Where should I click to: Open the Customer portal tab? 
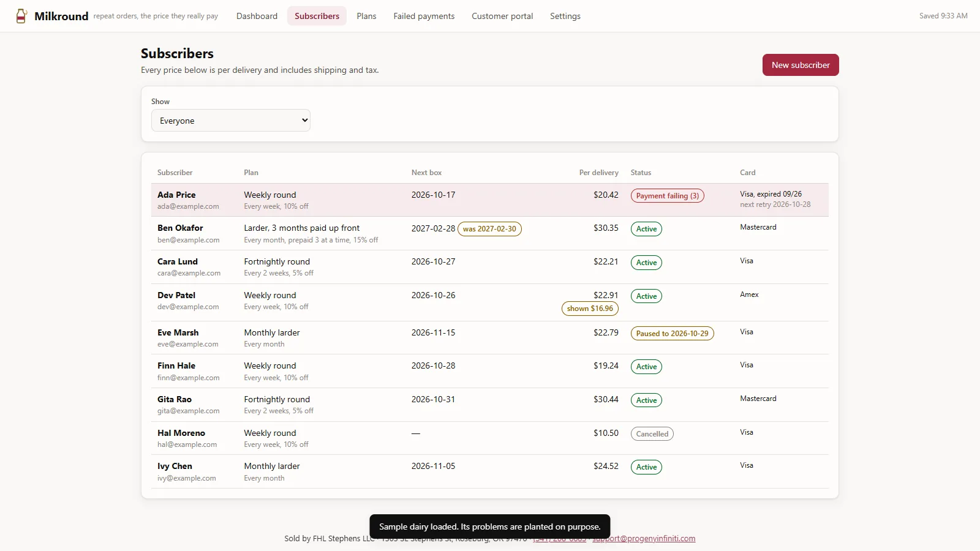pos(502,16)
